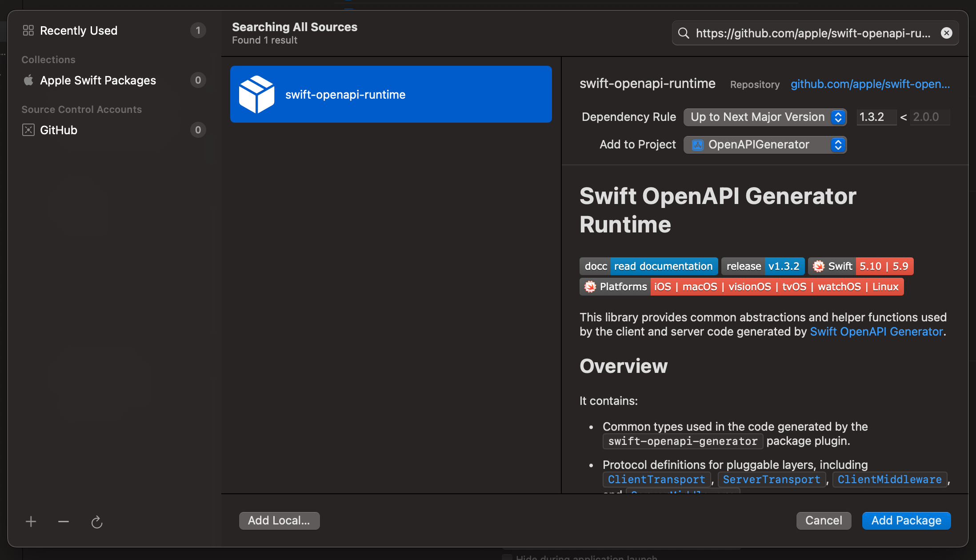
Task: Click the Swift logo in the Platforms badge
Action: 590,287
